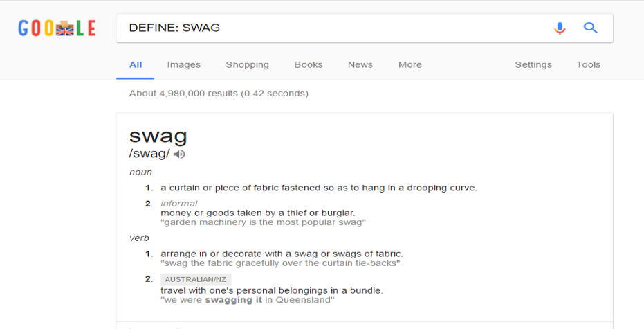Expand the More search categories menu

click(410, 64)
